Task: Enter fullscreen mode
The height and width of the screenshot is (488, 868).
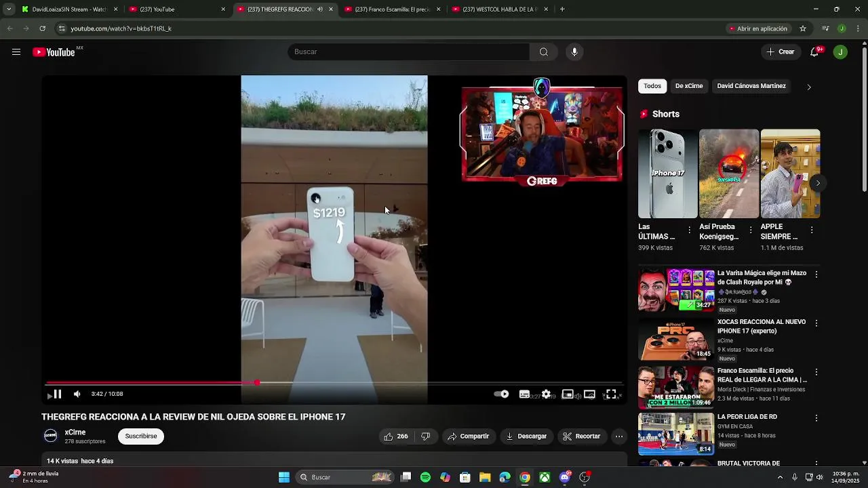Action: point(611,394)
